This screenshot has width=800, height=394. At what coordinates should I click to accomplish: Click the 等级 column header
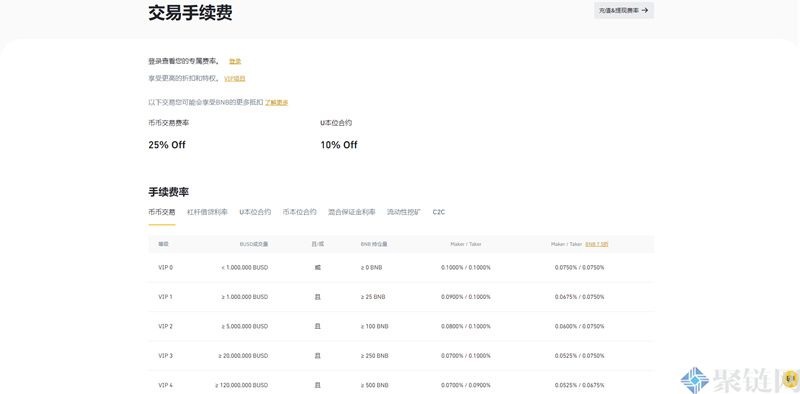click(163, 244)
